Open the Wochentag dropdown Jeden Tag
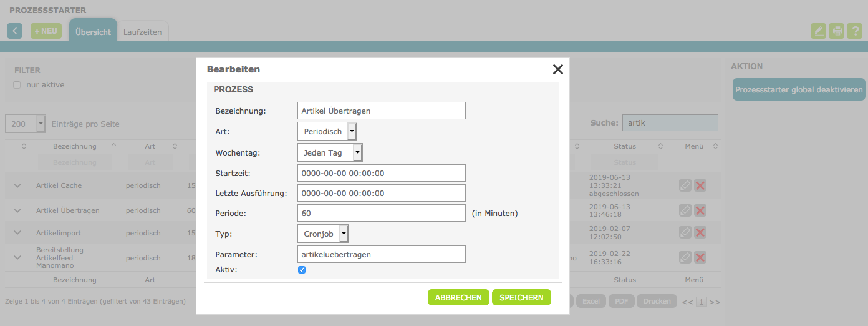Viewport: 868px width, 326px height. coord(330,153)
